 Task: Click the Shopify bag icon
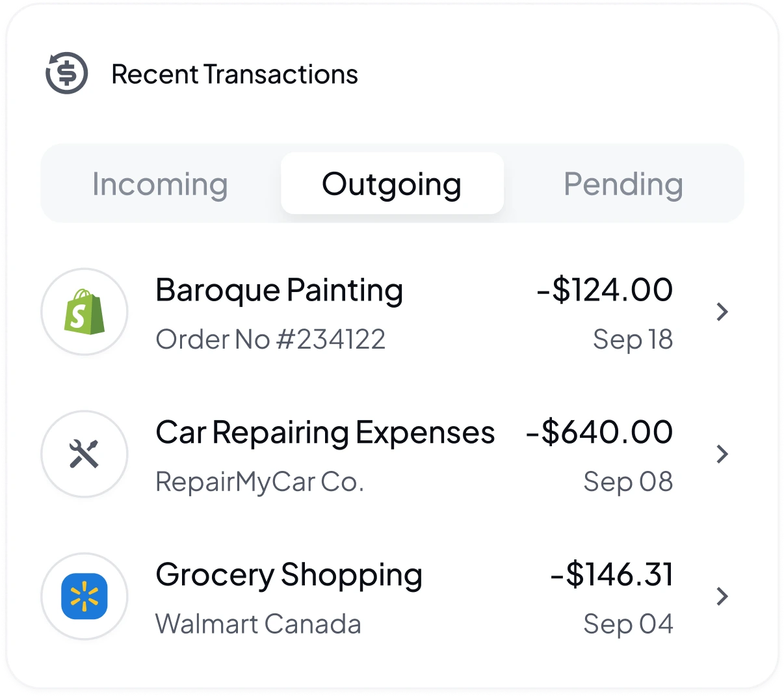(x=85, y=312)
